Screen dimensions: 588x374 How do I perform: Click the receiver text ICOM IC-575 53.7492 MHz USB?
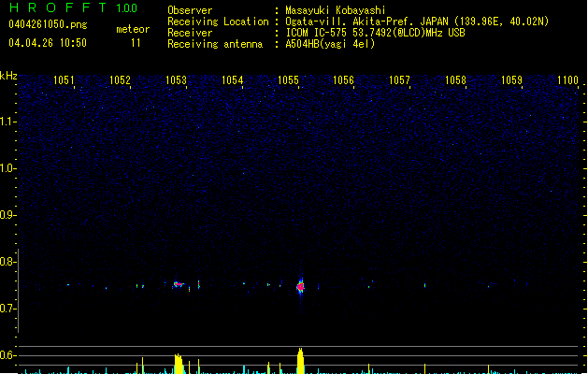pos(376,33)
